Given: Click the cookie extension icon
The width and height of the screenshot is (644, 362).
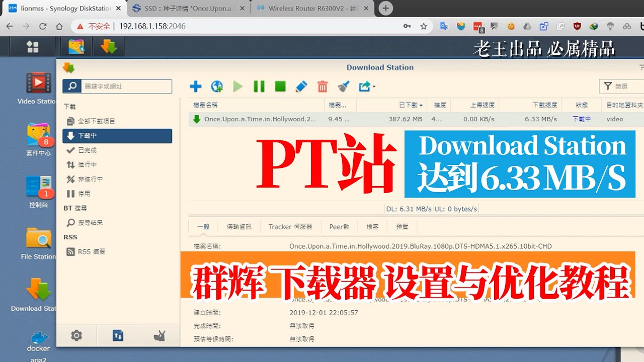Looking at the screenshot, I should click(511, 26).
